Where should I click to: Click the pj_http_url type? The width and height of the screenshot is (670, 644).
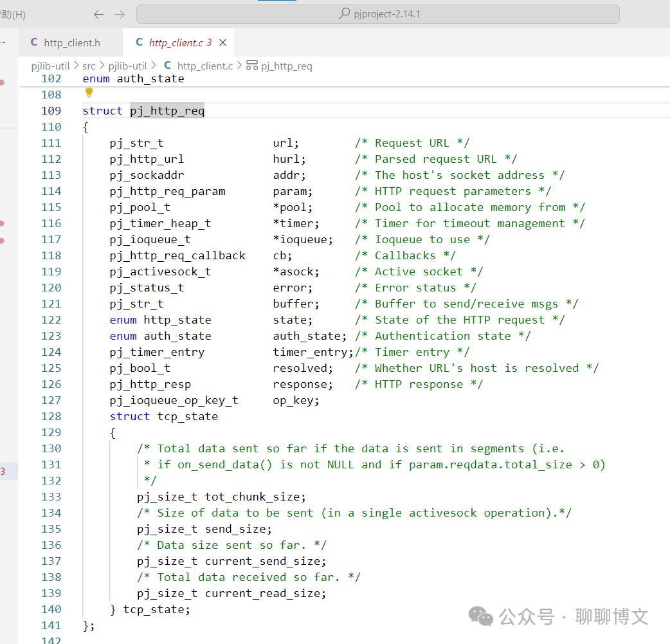pos(147,159)
